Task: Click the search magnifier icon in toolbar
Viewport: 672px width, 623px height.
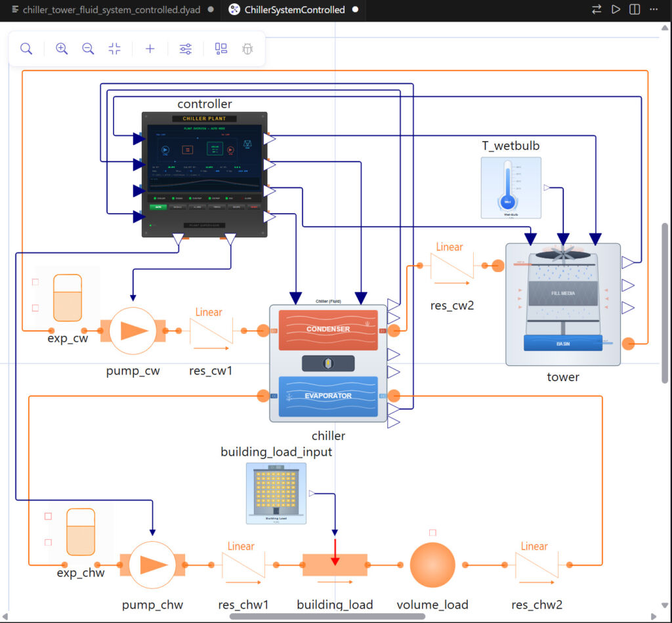Action: tap(26, 49)
